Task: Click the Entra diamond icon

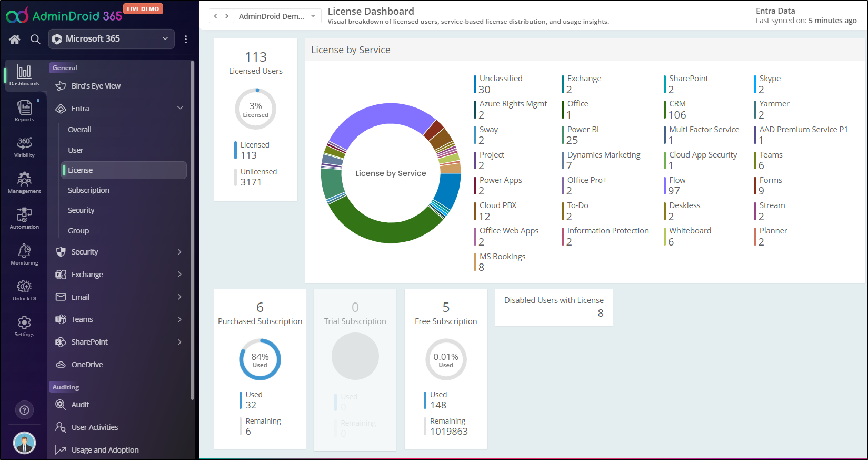Action: pyautogui.click(x=61, y=109)
